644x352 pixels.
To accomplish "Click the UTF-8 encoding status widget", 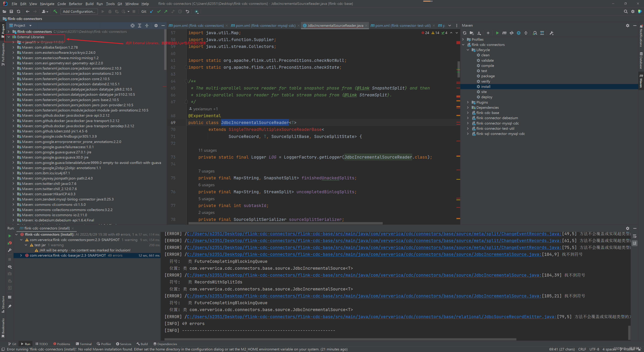I will [x=594, y=349].
